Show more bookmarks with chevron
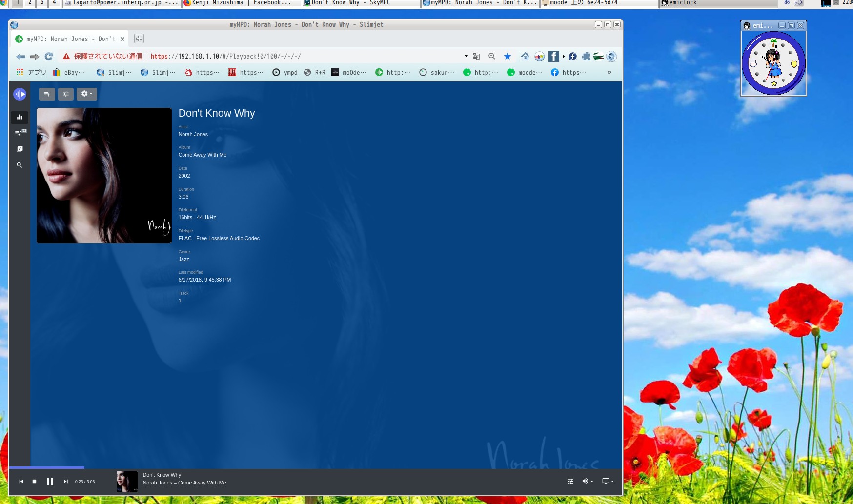 coord(609,72)
